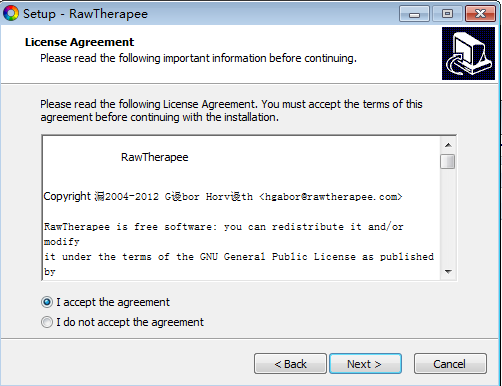This screenshot has width=502, height=386.
Task: Close the RawTherapee Setup window
Action: [480, 14]
